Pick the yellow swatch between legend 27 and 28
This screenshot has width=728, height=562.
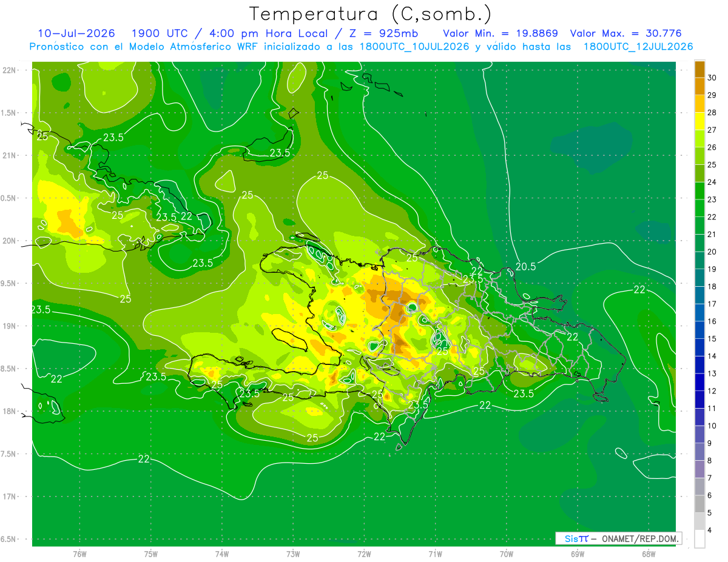coord(699,121)
